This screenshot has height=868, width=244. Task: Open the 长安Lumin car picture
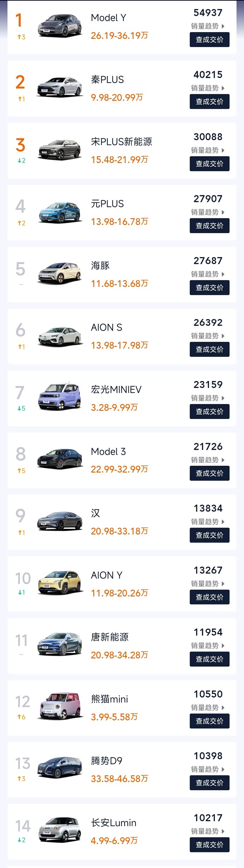pyautogui.click(x=60, y=831)
